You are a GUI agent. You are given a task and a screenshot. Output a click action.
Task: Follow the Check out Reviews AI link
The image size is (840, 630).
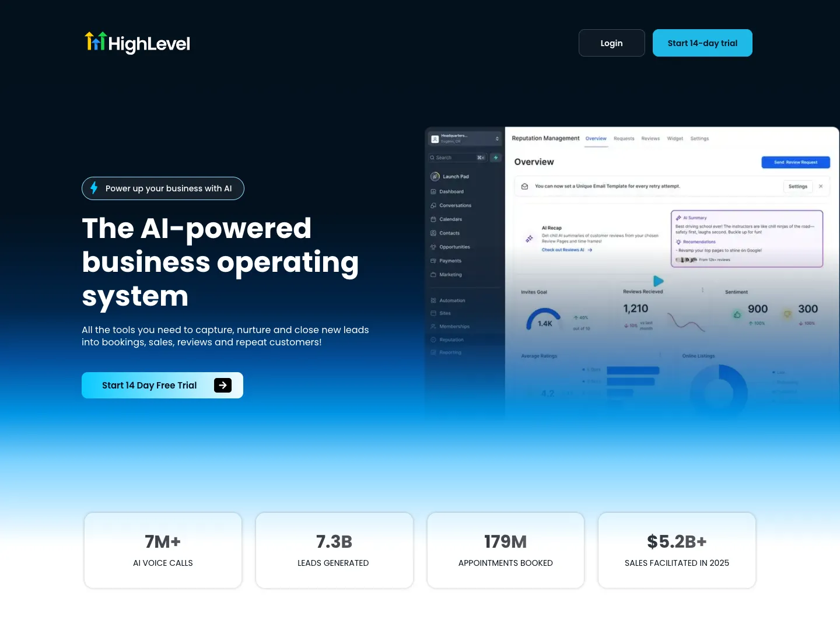[x=567, y=250]
